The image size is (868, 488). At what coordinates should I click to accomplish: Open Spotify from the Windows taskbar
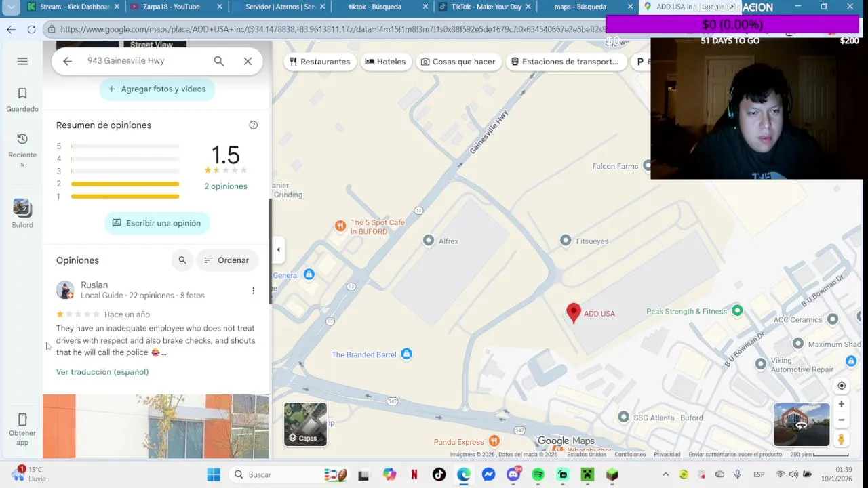pyautogui.click(x=538, y=474)
